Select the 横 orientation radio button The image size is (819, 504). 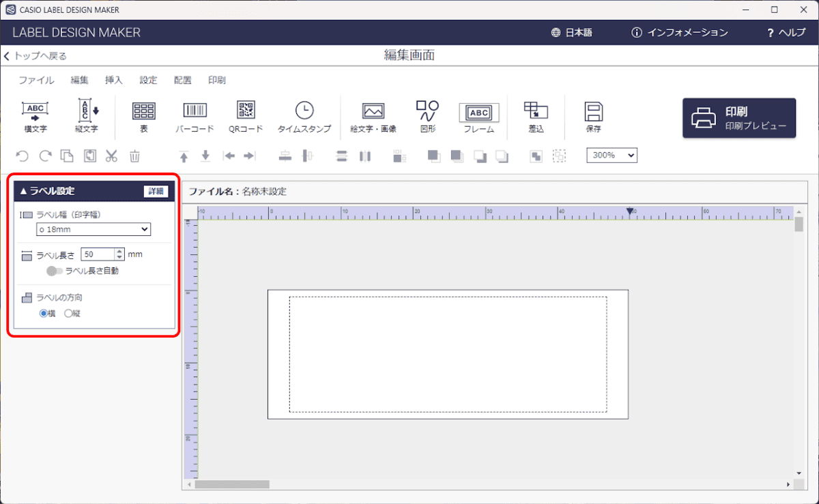44,314
